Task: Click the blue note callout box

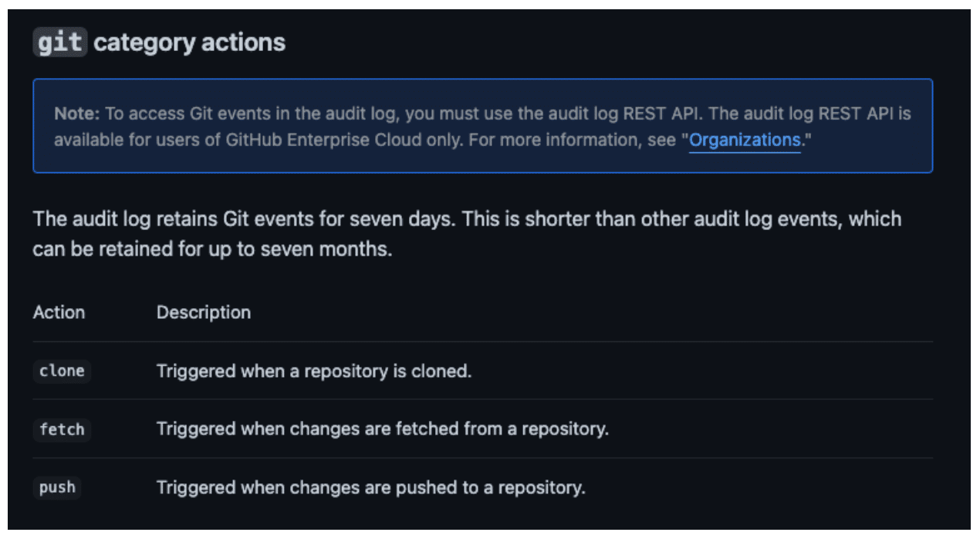Action: click(483, 126)
